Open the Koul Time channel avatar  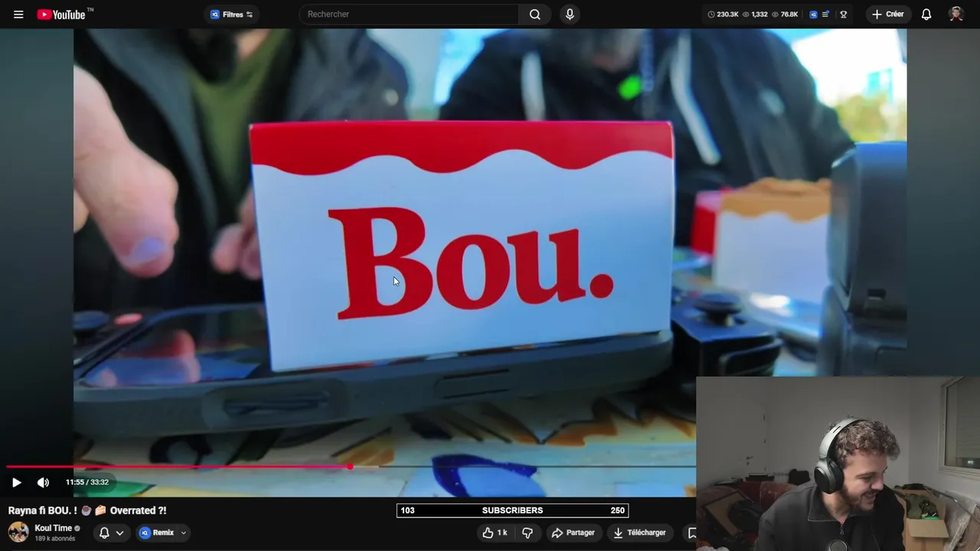pos(18,532)
